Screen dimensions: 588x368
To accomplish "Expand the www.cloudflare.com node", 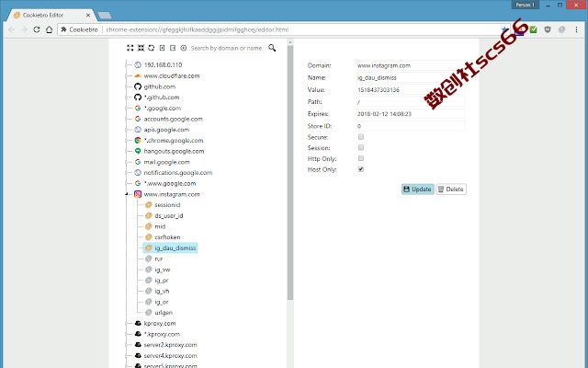I will [x=127, y=75].
